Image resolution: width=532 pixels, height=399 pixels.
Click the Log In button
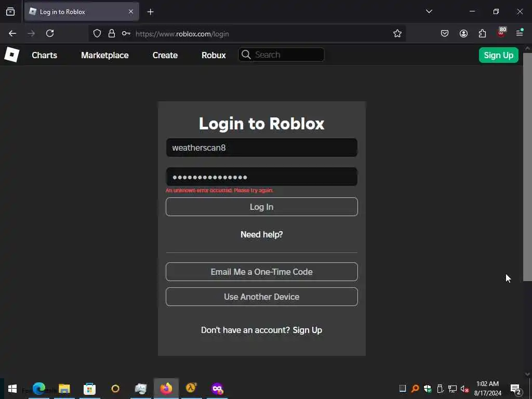(262, 207)
